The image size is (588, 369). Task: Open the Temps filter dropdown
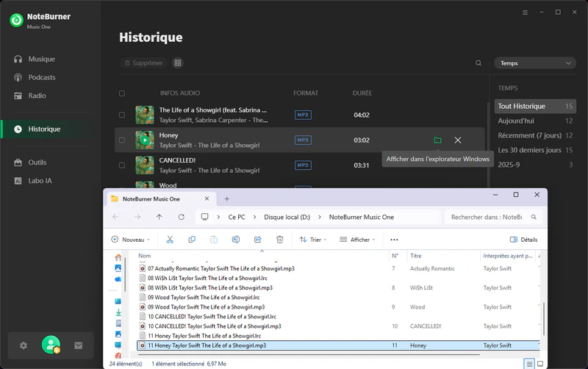coord(534,63)
